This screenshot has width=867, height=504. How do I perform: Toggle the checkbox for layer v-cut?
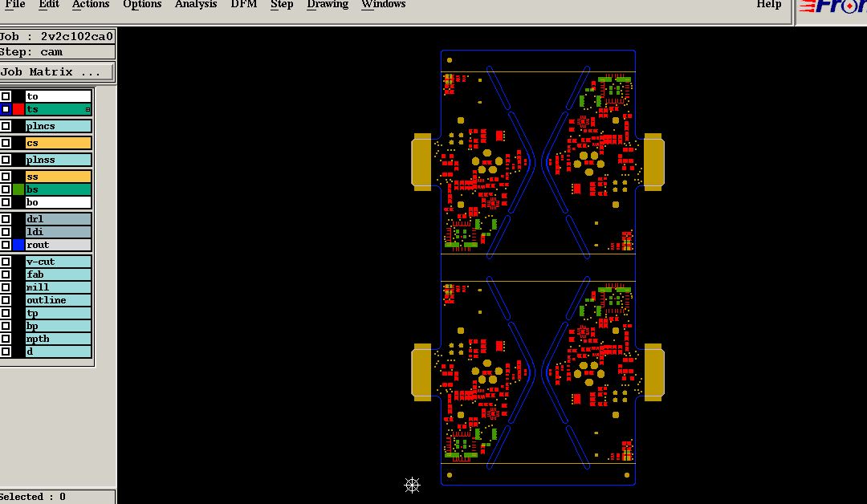tap(6, 262)
